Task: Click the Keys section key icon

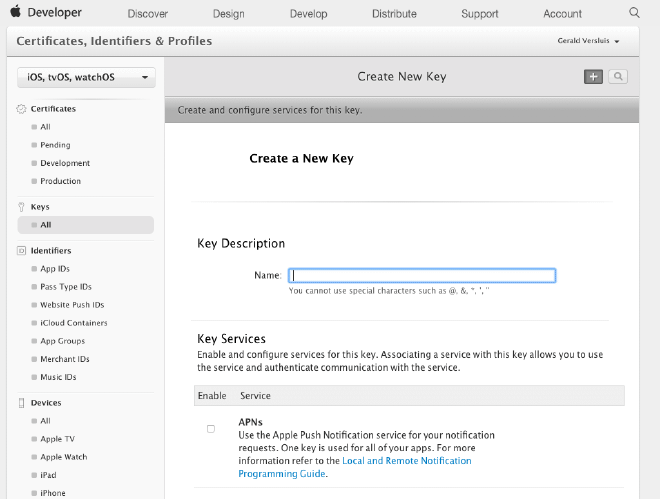Action: point(21,207)
